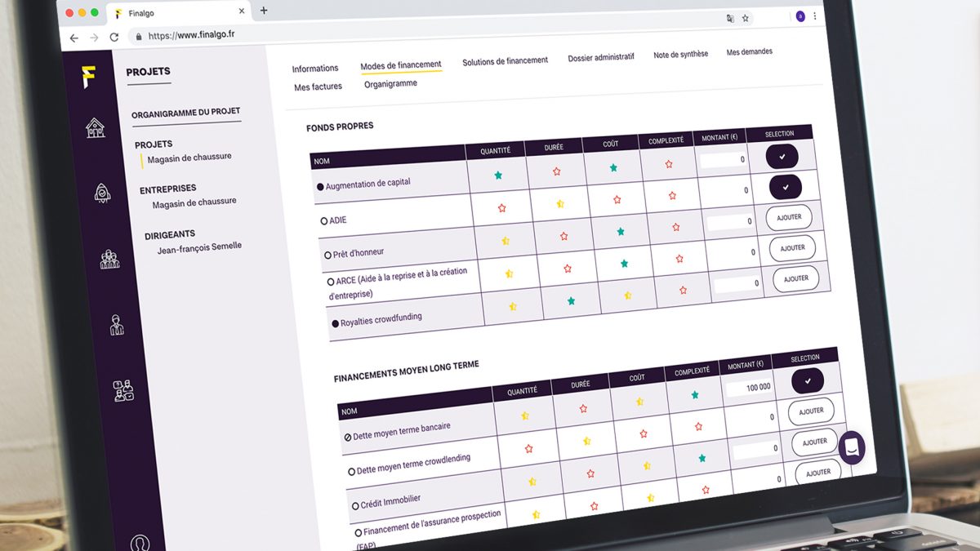Click the Quantité star in the ARCE row
Image resolution: width=980 pixels, height=551 pixels.
[x=509, y=273]
